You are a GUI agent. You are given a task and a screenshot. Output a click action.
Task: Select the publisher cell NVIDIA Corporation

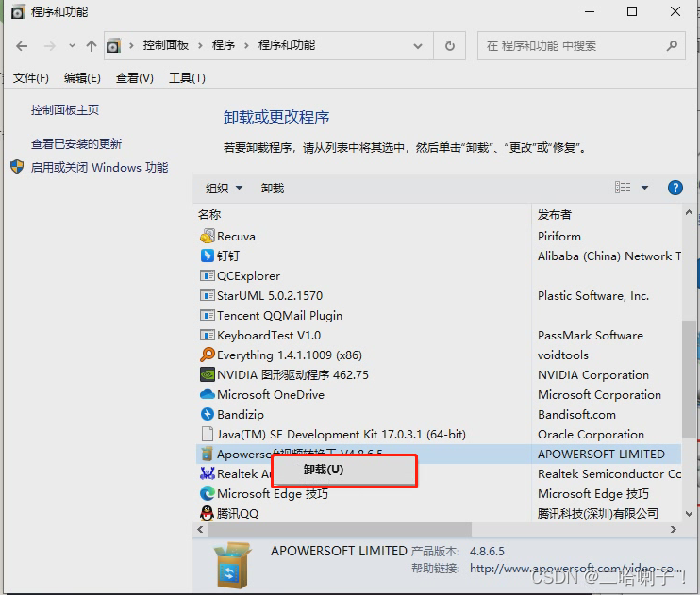[x=592, y=375]
